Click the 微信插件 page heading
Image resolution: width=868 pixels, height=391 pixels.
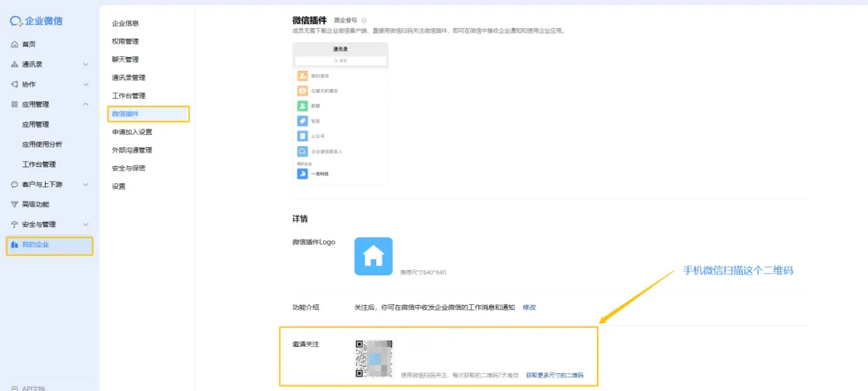[309, 20]
